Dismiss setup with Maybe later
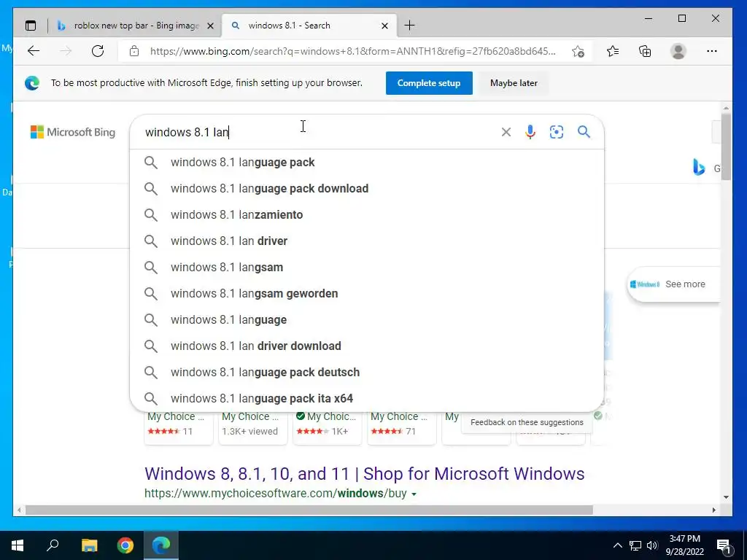The width and height of the screenshot is (747, 560). coord(514,83)
